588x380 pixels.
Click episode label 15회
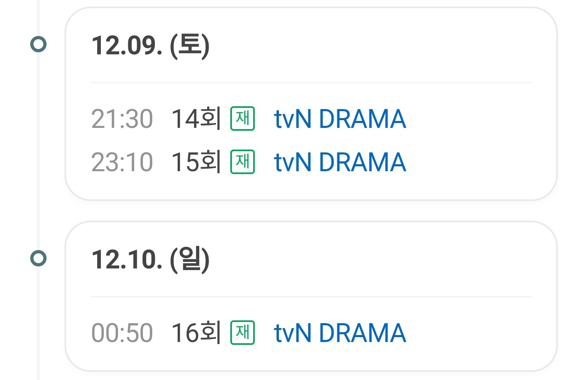point(196,162)
